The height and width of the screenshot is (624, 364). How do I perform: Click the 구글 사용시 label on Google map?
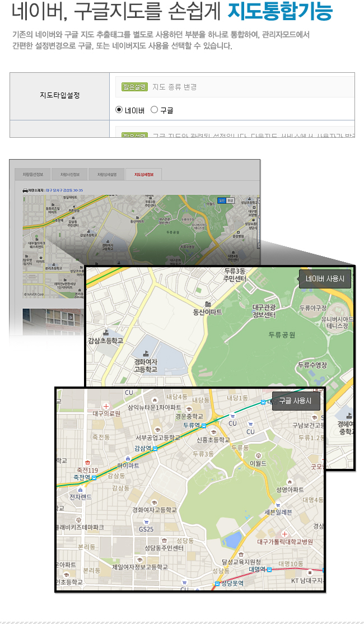click(x=296, y=401)
